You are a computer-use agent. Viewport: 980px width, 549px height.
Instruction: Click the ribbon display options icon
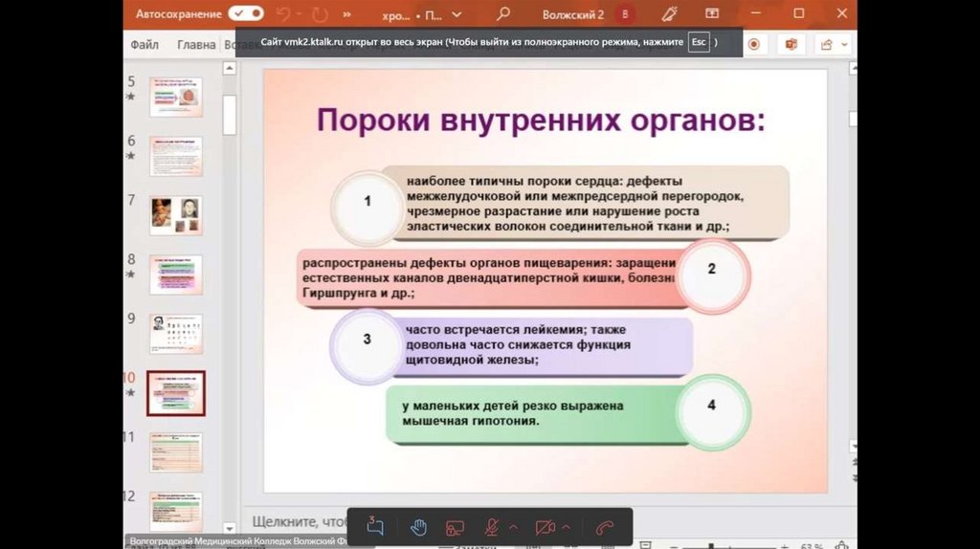click(712, 14)
